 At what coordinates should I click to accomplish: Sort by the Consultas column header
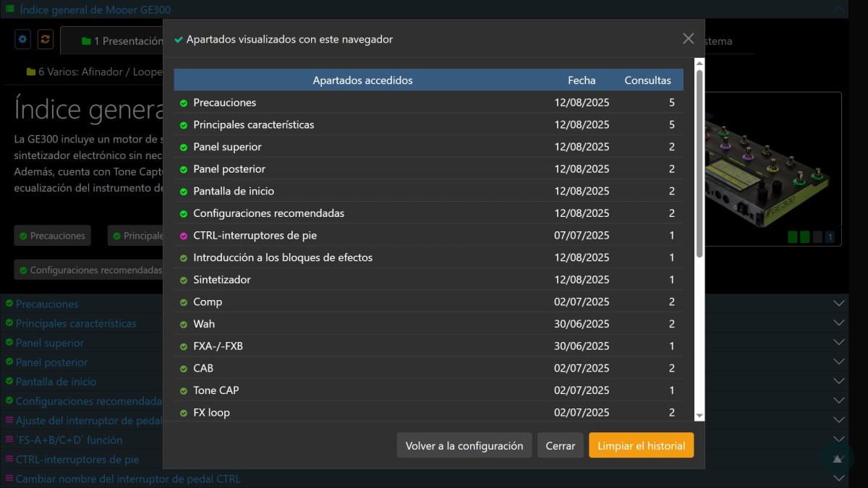tap(647, 80)
